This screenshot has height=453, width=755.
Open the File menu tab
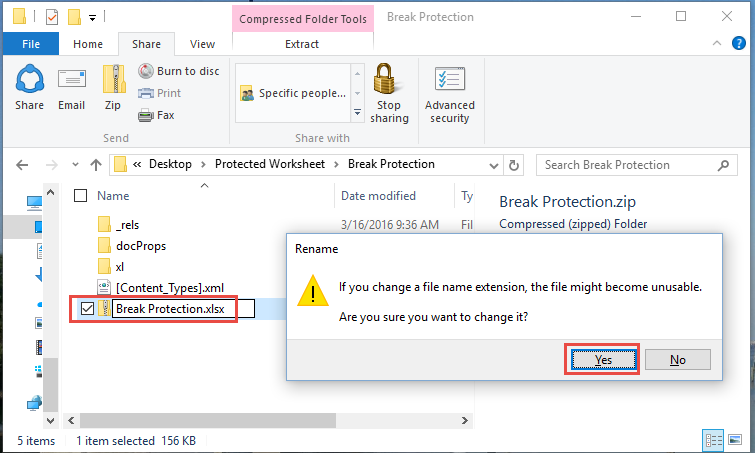pos(31,44)
